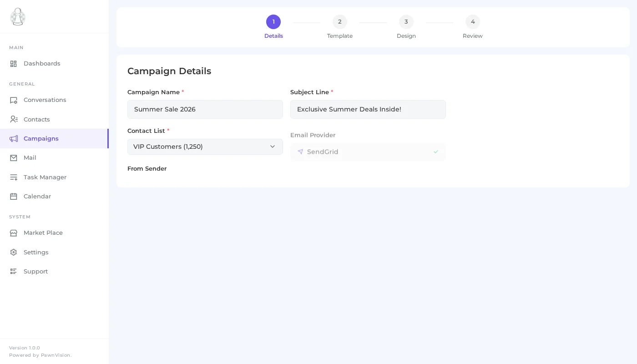Go to the Review step

click(473, 22)
